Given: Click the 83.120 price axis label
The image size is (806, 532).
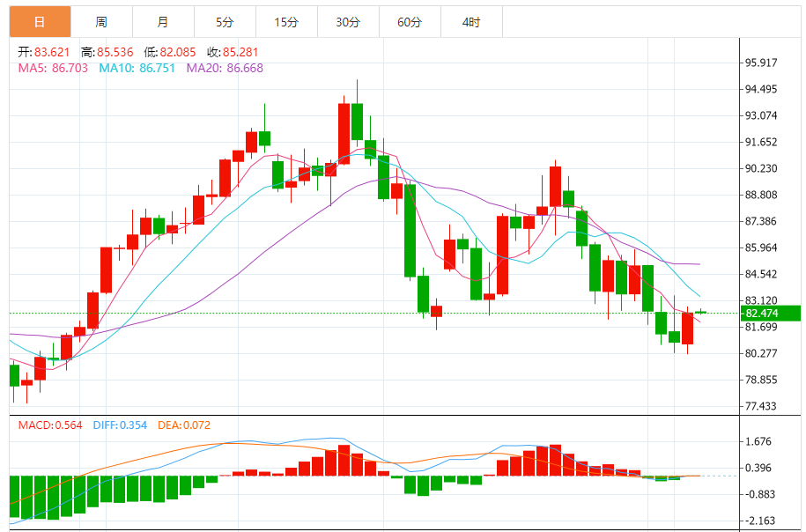Looking at the screenshot, I should [x=761, y=300].
